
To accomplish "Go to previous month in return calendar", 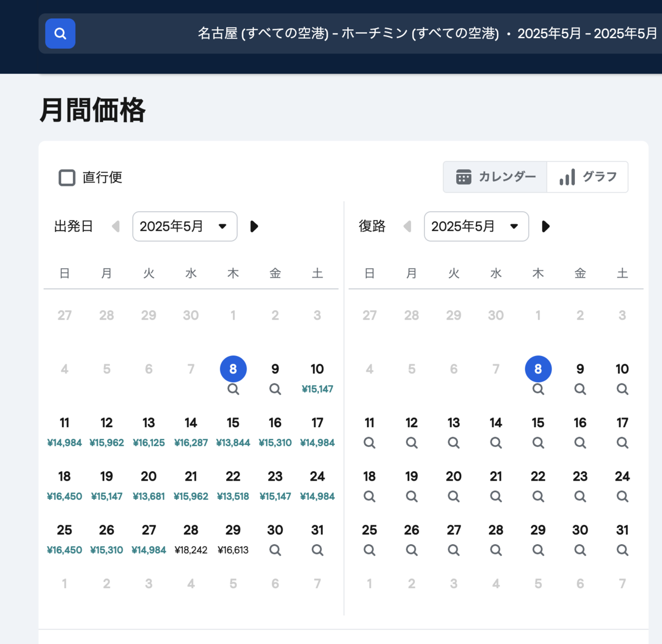I will click(408, 226).
